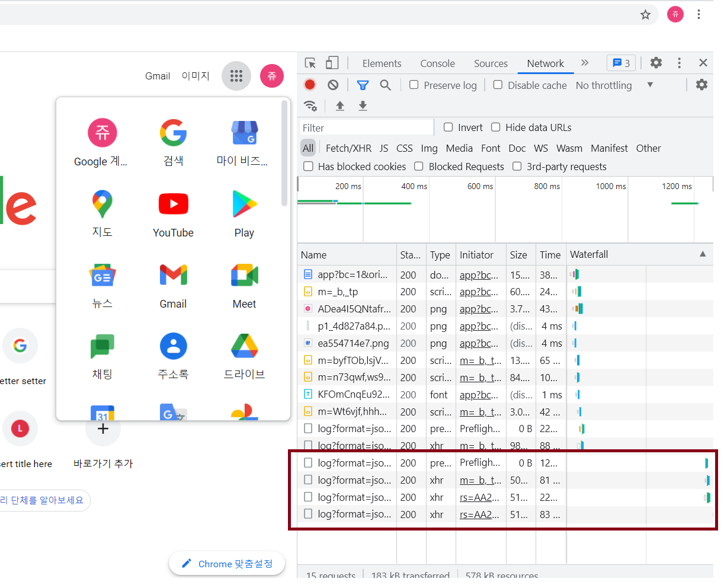Check the Blocked Requests checkbox
The height and width of the screenshot is (588, 724).
click(x=419, y=166)
